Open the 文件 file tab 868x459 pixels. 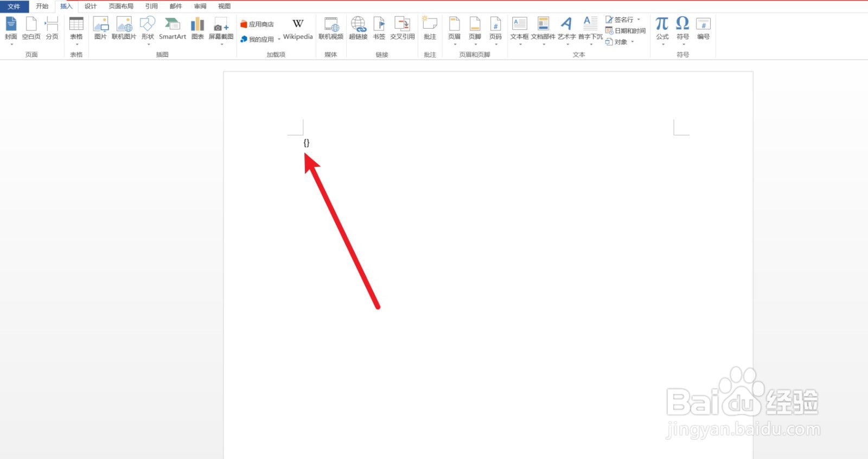point(14,7)
